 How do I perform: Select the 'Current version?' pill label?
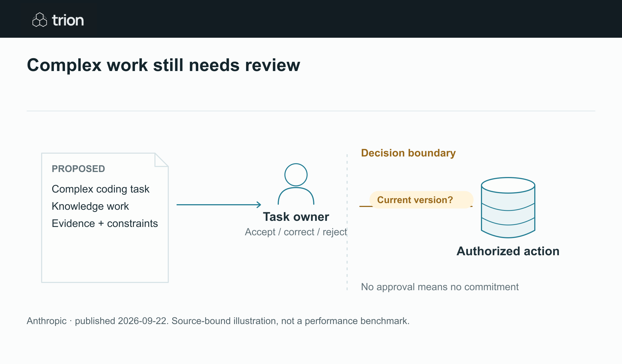tap(421, 200)
